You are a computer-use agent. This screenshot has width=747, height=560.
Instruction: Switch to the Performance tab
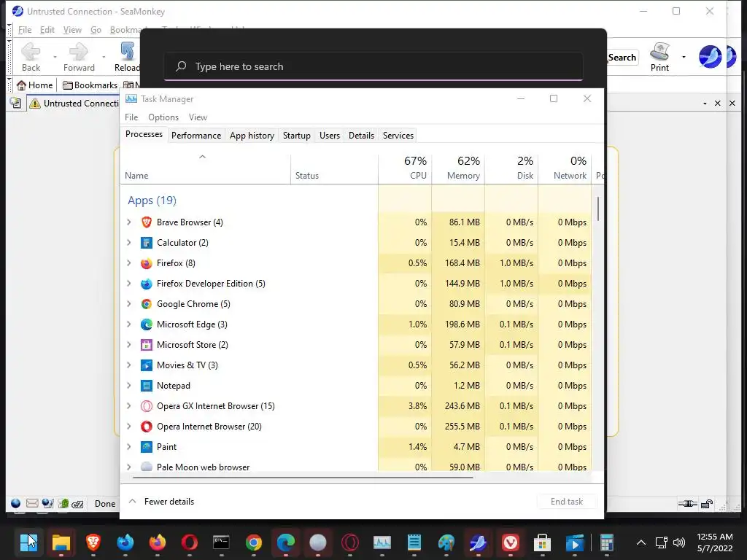196,135
